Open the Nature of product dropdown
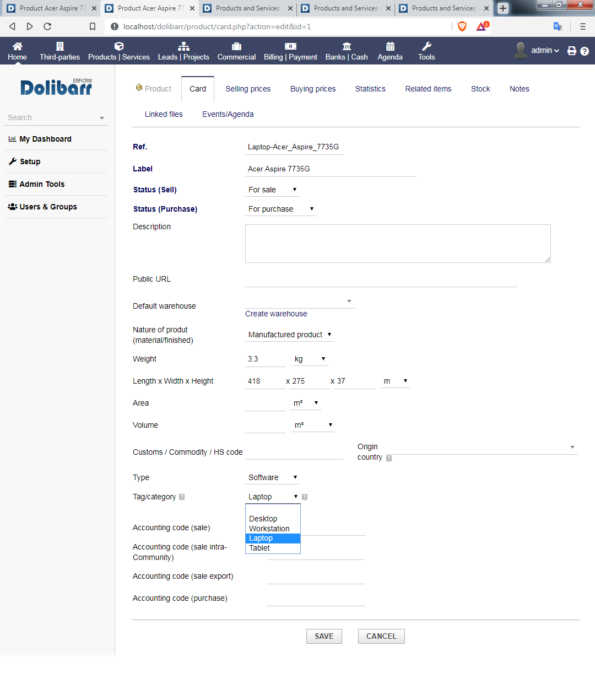 pos(289,335)
